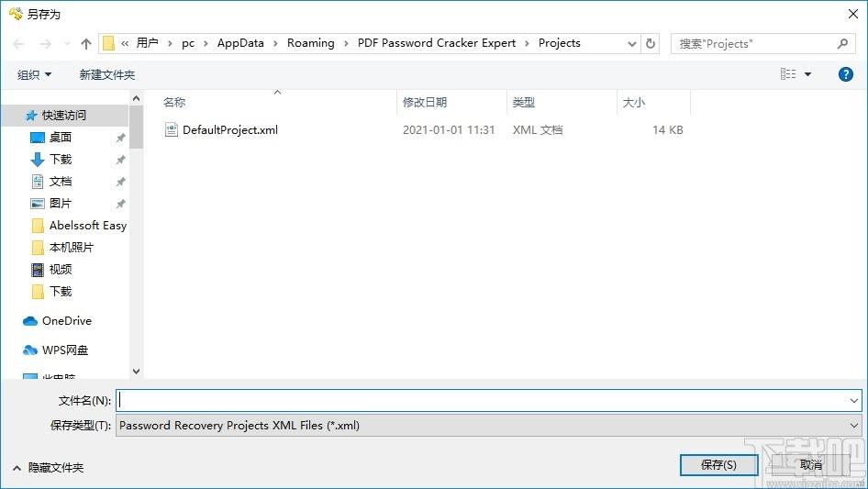Click the Back navigation arrow
868x489 pixels.
(19, 44)
